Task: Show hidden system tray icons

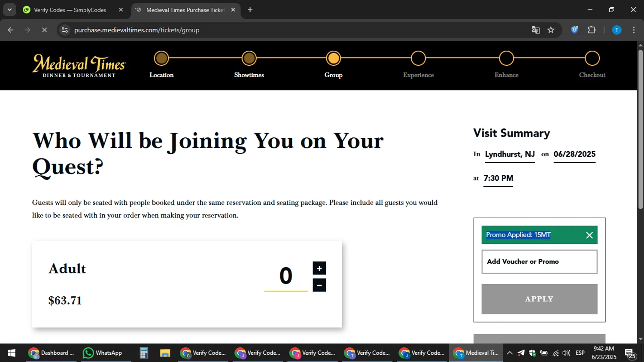Action: click(510, 353)
